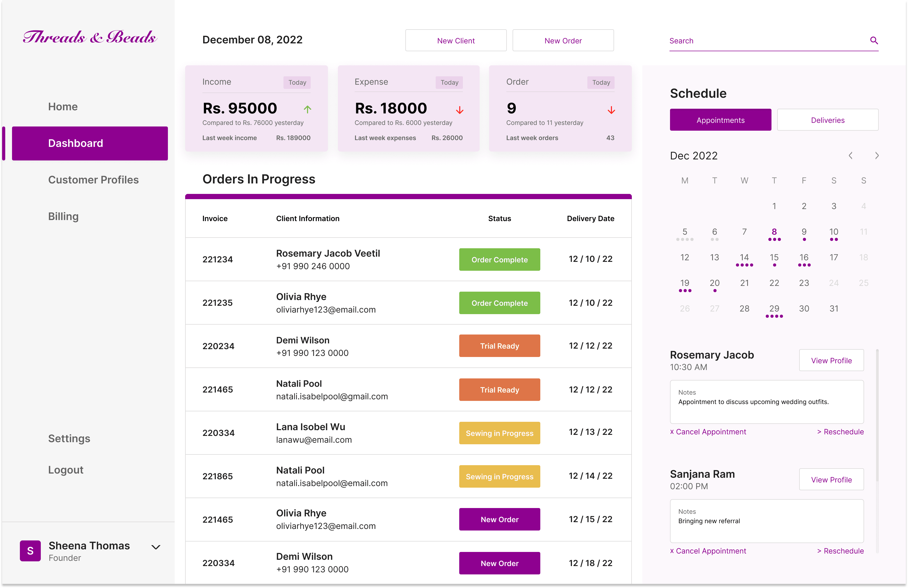The image size is (908, 588).
Task: Click the Threads & Beads logo
Action: 90,37
